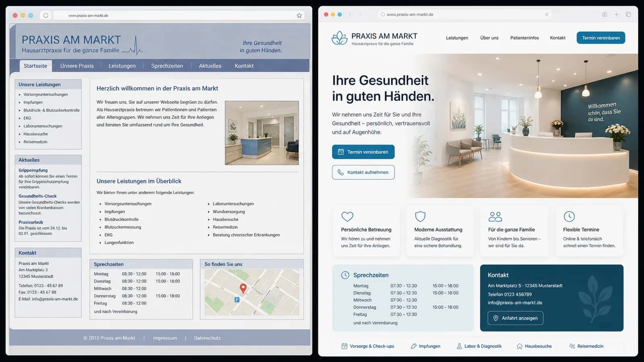Screen dimensions: 644x362
Task: Click the address field in right browser
Action: [465, 14]
